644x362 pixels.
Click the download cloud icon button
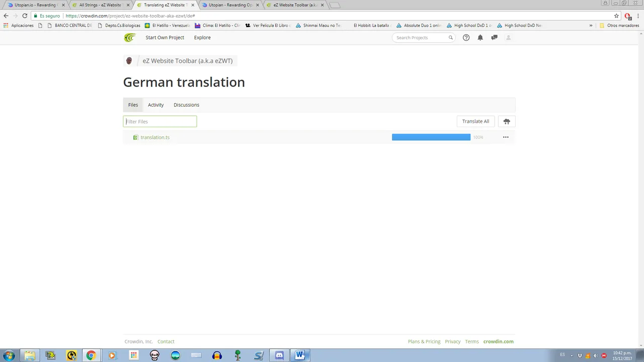507,121
